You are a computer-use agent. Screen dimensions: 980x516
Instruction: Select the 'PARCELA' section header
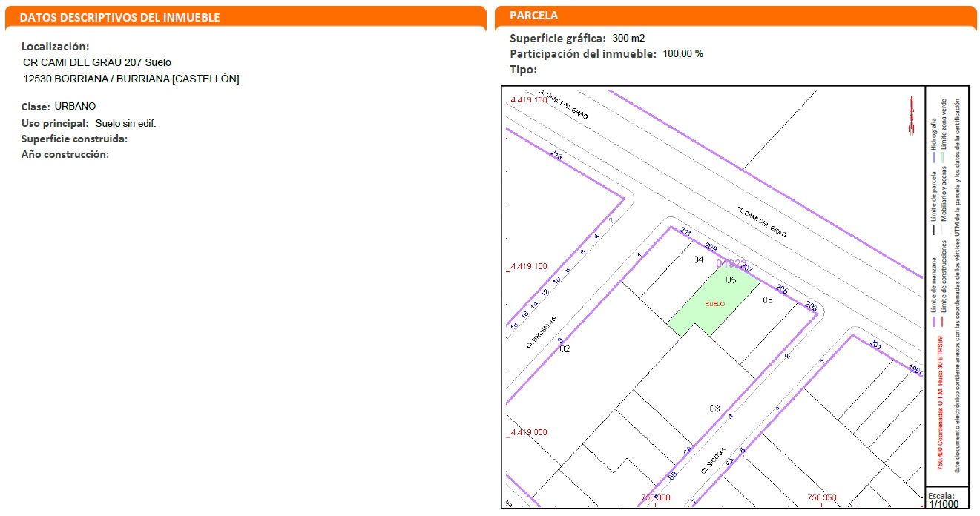pyautogui.click(x=534, y=16)
